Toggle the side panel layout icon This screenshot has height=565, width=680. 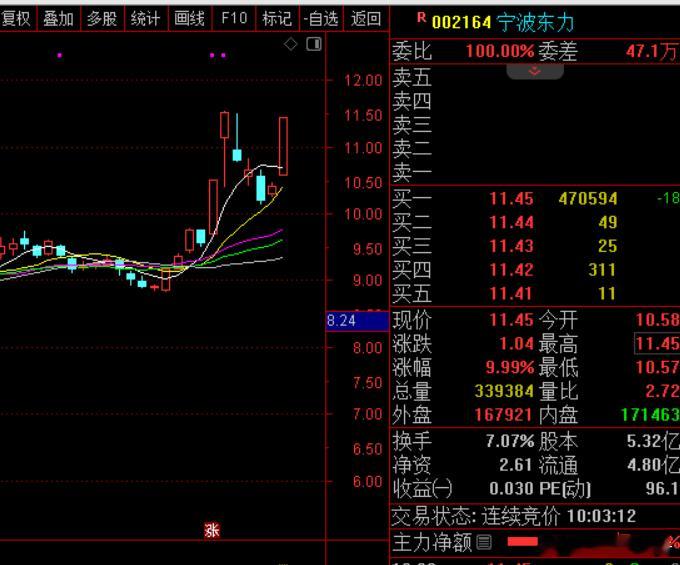pyautogui.click(x=314, y=44)
